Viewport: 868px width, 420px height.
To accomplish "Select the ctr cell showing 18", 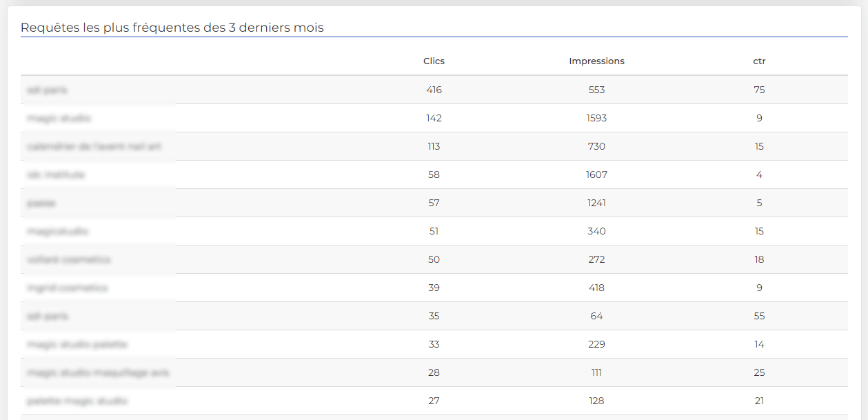I will (759, 259).
